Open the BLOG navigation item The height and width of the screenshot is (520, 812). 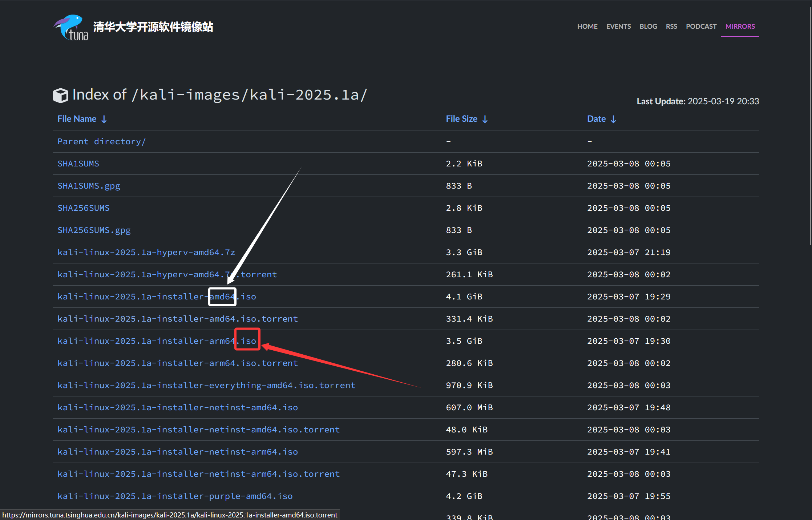click(x=648, y=27)
